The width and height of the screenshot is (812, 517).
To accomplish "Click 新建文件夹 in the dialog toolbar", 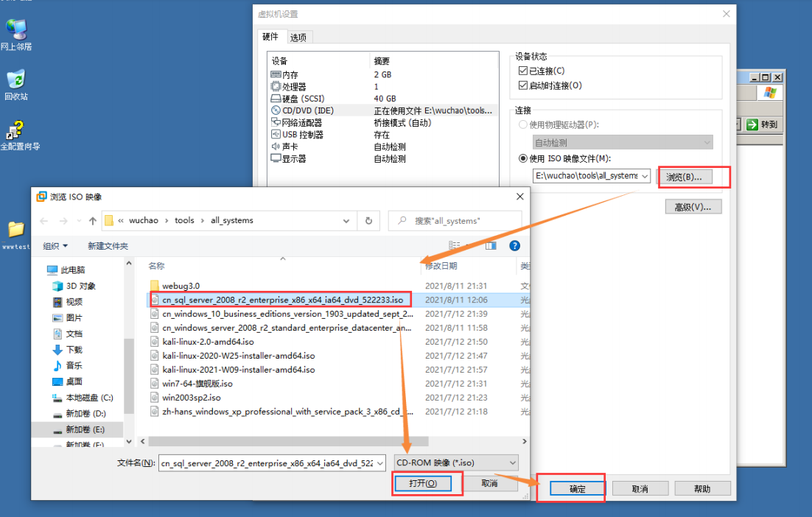I will pos(108,246).
